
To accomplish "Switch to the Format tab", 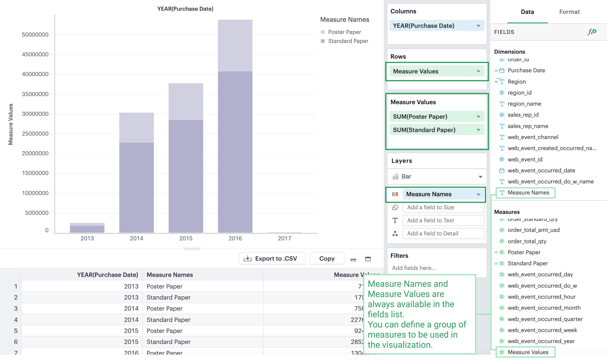I will (569, 12).
